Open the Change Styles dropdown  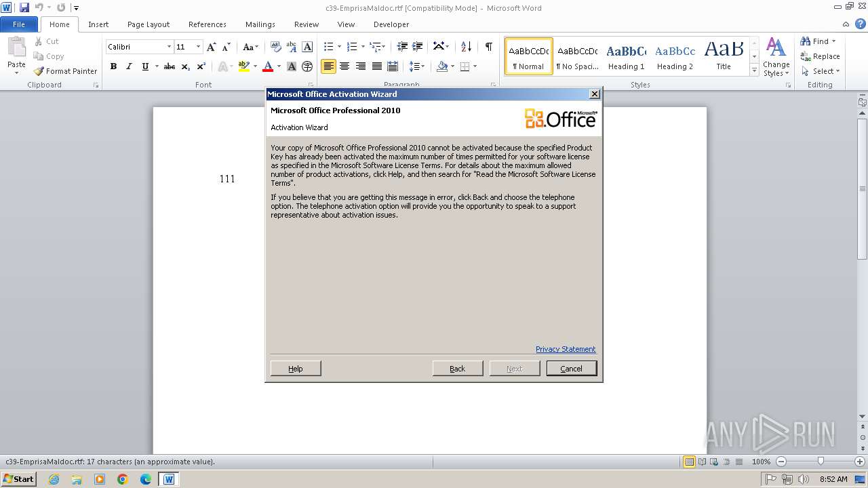coord(776,57)
